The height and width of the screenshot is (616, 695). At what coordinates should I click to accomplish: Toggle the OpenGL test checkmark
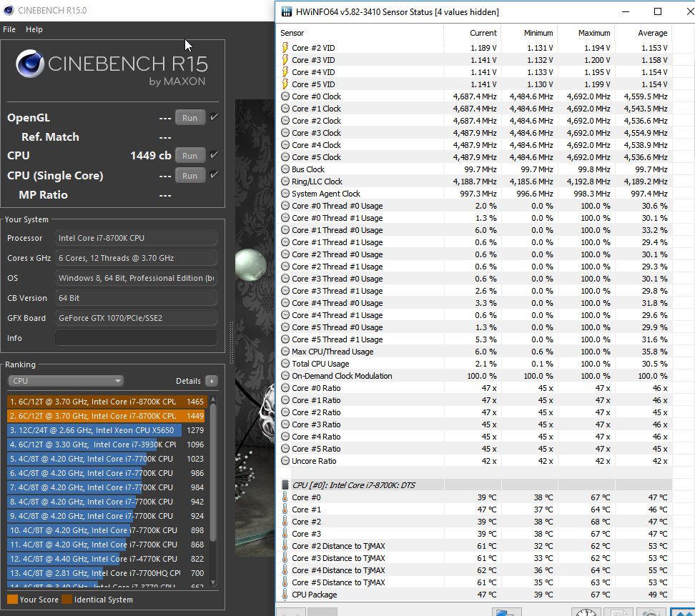coord(214,117)
